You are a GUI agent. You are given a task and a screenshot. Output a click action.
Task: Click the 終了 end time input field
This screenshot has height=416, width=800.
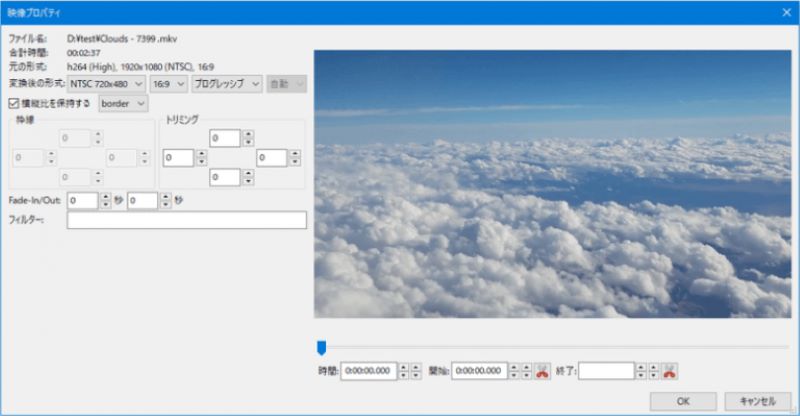[606, 371]
